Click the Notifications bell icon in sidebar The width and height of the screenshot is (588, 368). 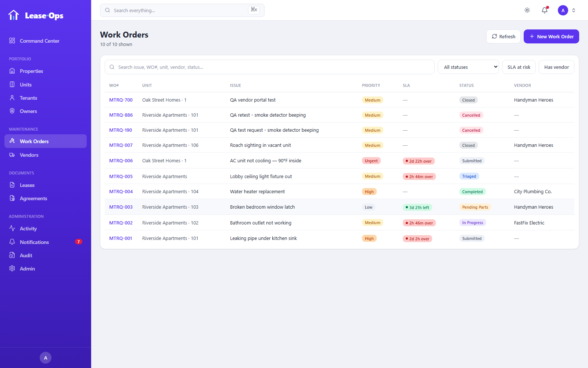12,242
